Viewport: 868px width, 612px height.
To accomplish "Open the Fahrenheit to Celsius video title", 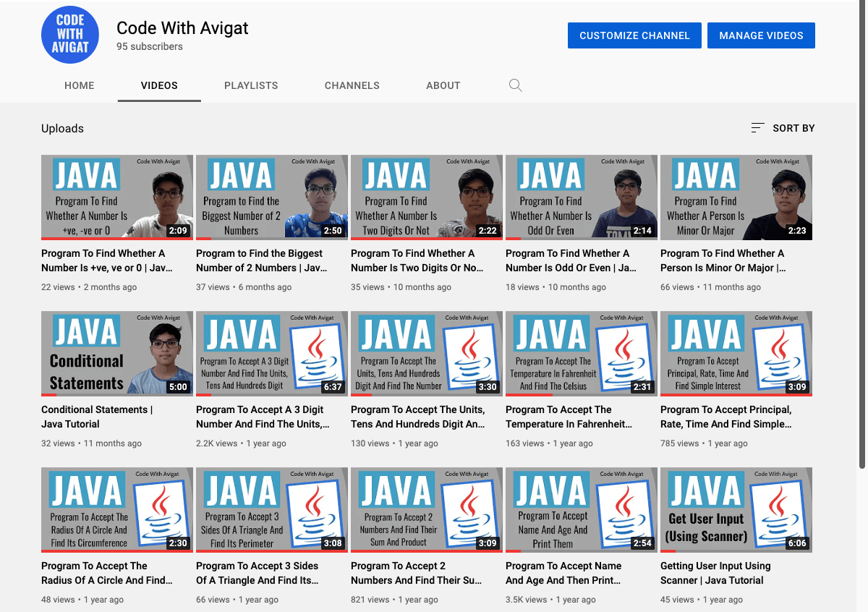I will tap(569, 417).
